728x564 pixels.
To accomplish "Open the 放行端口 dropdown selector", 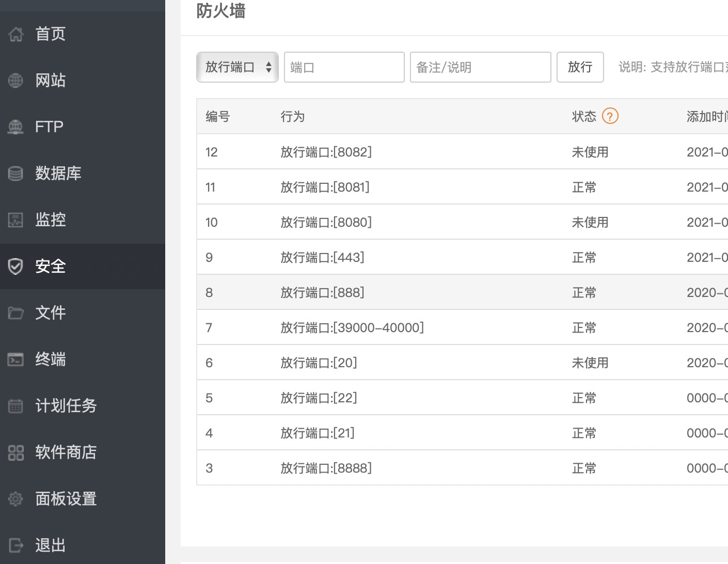I will tap(238, 67).
